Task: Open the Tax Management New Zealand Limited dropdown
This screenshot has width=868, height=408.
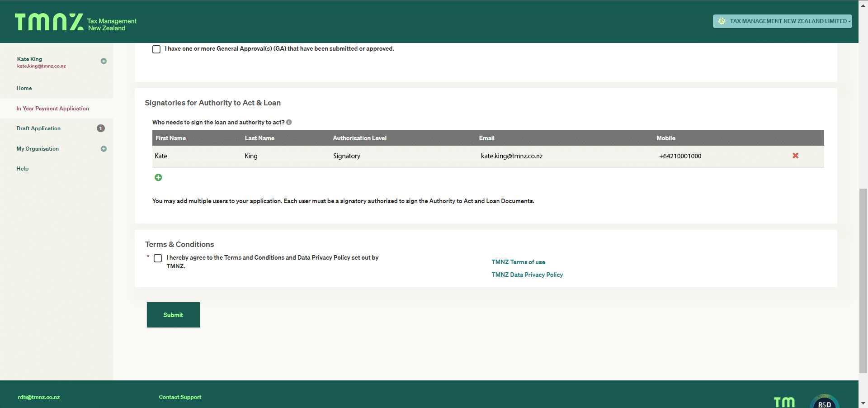Action: click(x=782, y=21)
